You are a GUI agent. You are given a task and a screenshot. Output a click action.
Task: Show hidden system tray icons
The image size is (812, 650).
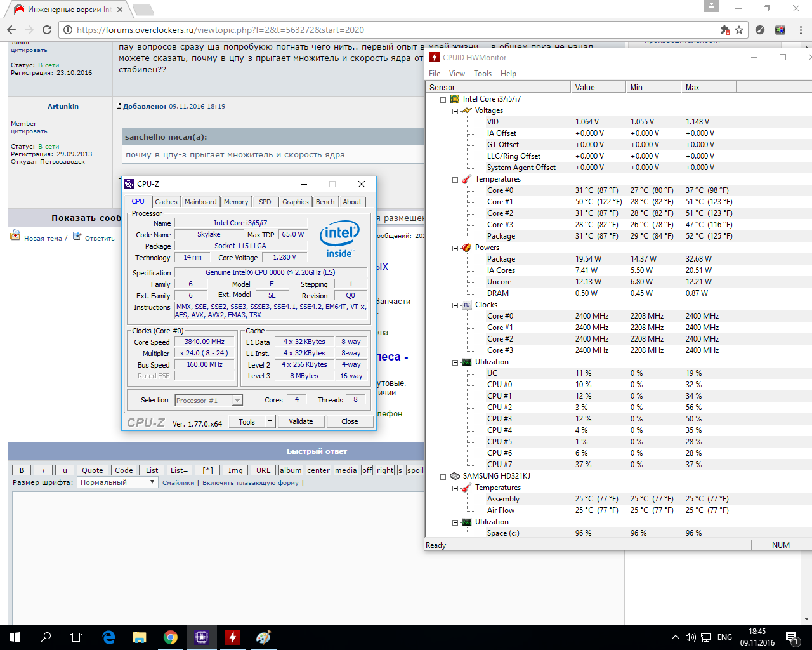click(675, 637)
